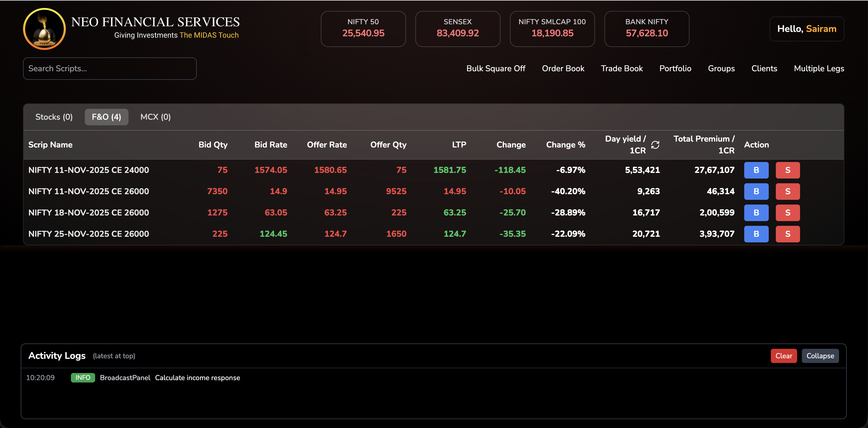The height and width of the screenshot is (428, 868).
Task: Select the F&O tab
Action: tap(106, 117)
